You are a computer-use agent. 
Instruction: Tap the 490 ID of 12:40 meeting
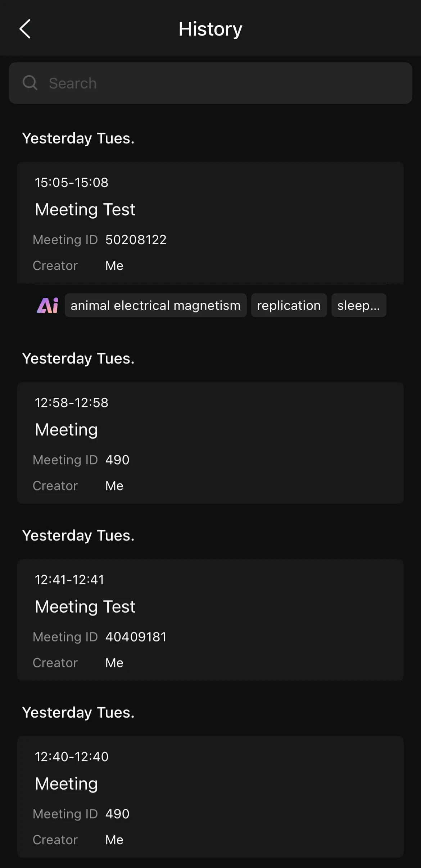117,814
